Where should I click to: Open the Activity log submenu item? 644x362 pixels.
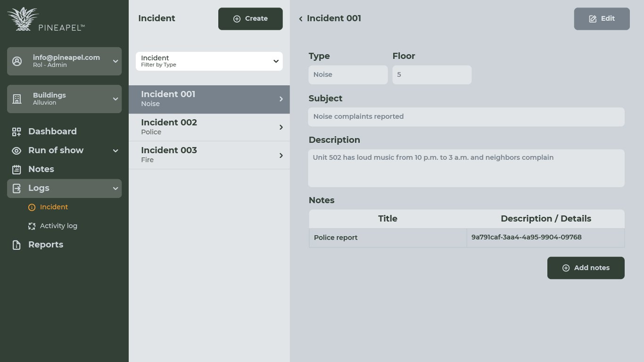pyautogui.click(x=58, y=226)
